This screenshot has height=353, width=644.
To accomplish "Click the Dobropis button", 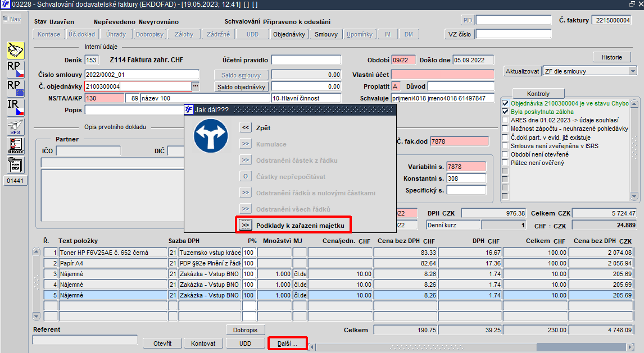I will tap(245, 329).
